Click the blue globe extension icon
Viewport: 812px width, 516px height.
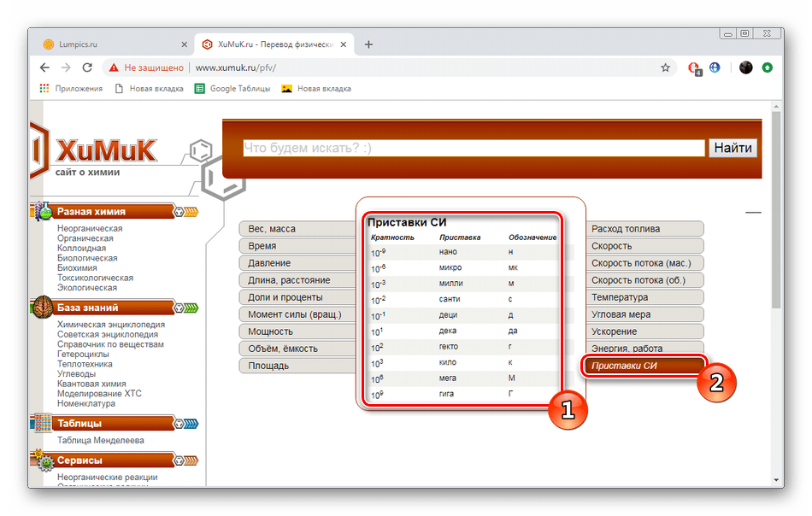point(715,67)
